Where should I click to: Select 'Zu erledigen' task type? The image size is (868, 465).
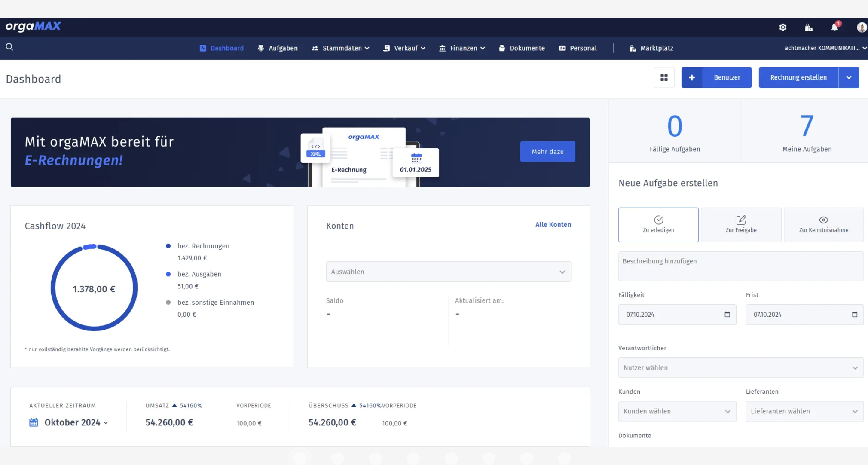[658, 225]
